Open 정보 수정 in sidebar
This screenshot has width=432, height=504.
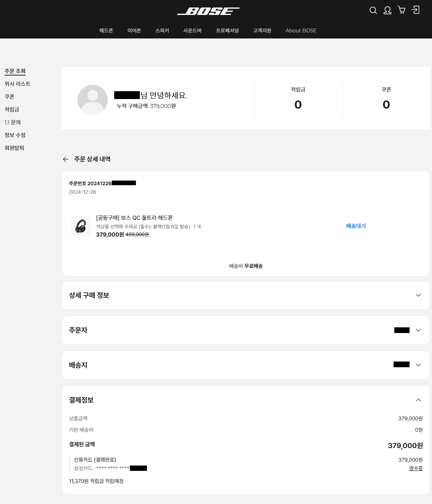pos(15,135)
